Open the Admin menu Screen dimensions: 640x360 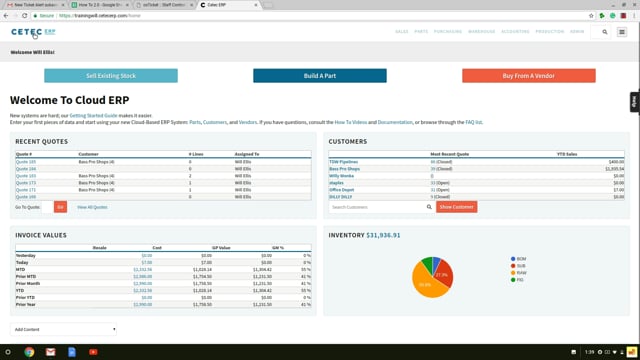pyautogui.click(x=577, y=31)
